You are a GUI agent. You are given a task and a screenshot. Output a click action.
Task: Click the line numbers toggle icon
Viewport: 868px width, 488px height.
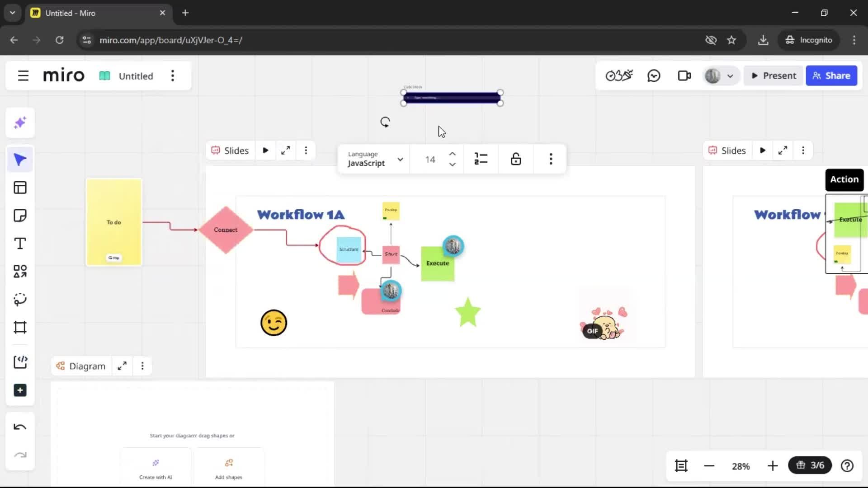click(x=481, y=159)
